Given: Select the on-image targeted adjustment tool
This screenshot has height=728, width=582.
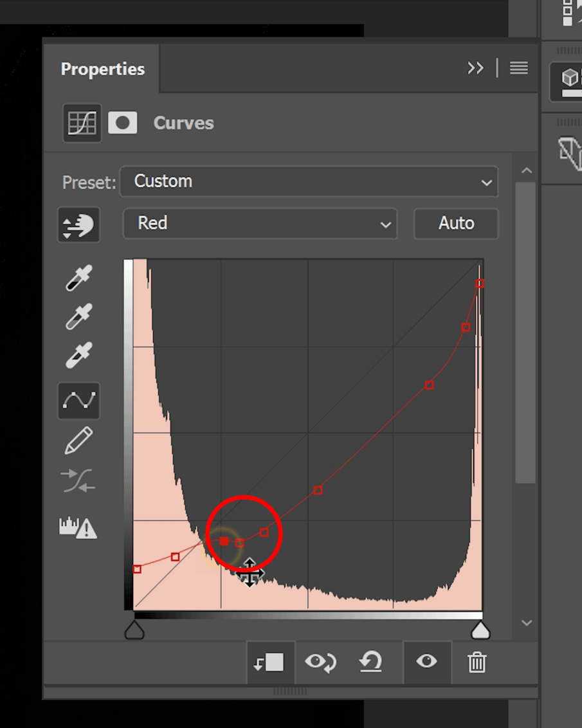Looking at the screenshot, I should point(78,225).
